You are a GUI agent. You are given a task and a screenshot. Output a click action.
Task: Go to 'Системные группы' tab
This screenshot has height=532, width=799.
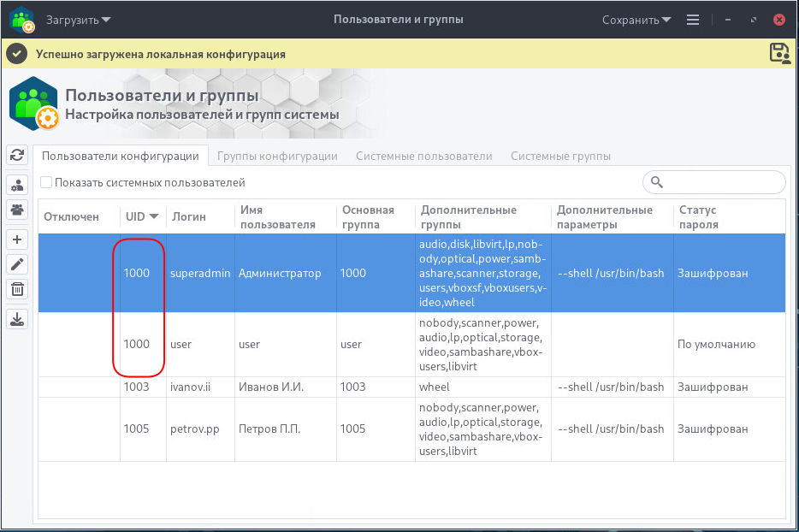560,156
